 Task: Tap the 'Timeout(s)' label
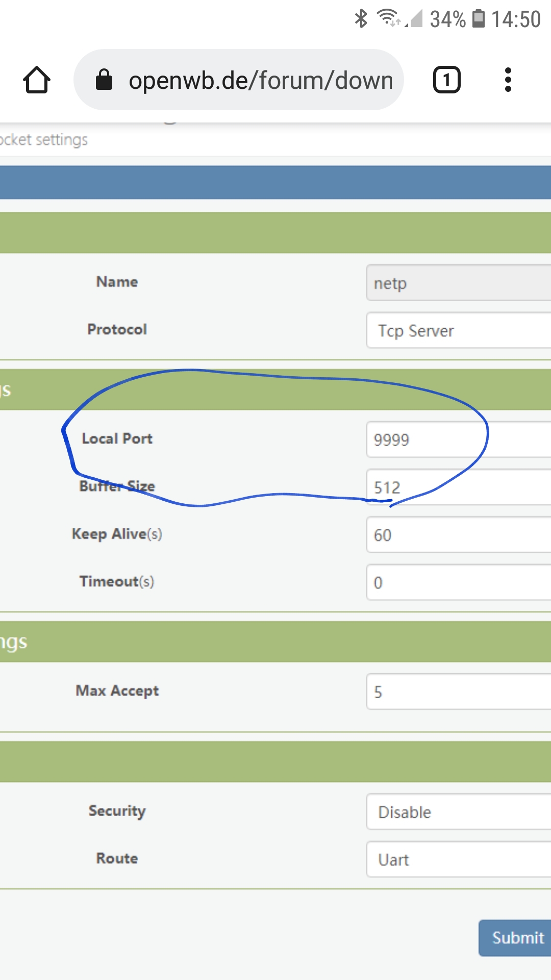point(117,581)
